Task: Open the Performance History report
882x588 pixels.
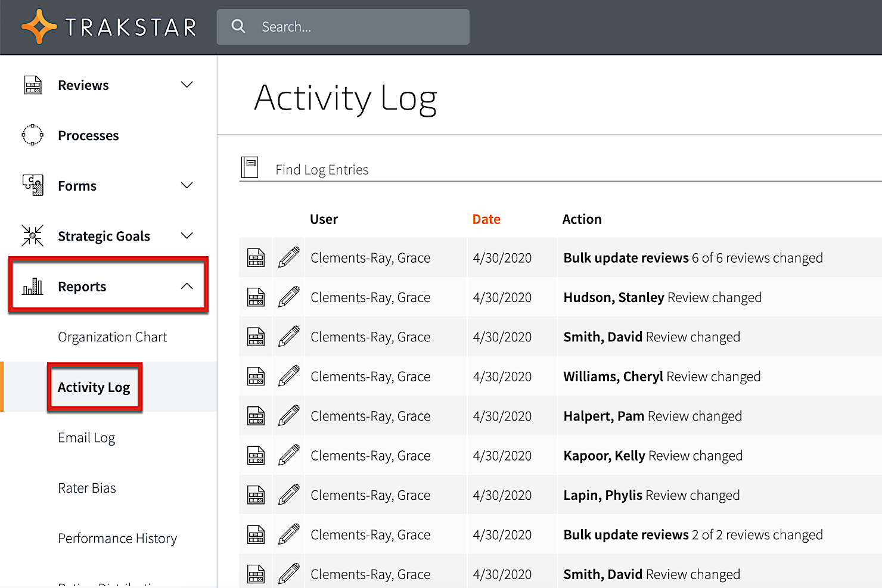Action: point(117,539)
